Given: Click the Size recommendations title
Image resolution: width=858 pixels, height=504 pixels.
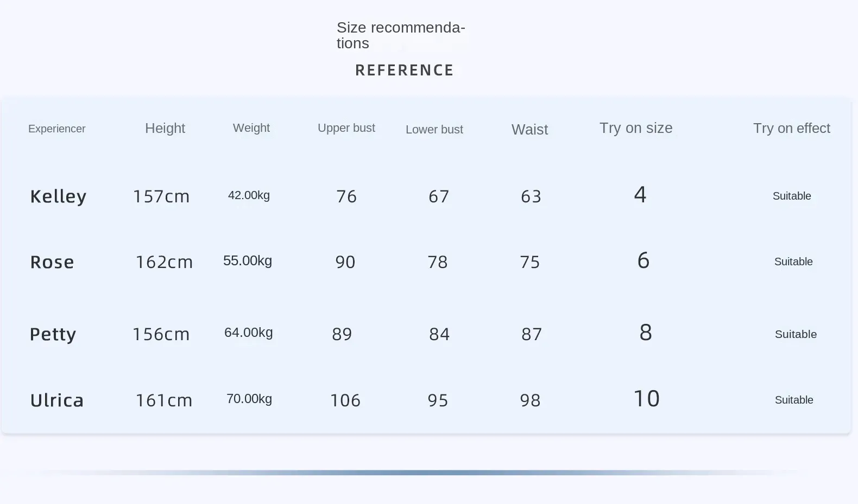Looking at the screenshot, I should coord(401,35).
